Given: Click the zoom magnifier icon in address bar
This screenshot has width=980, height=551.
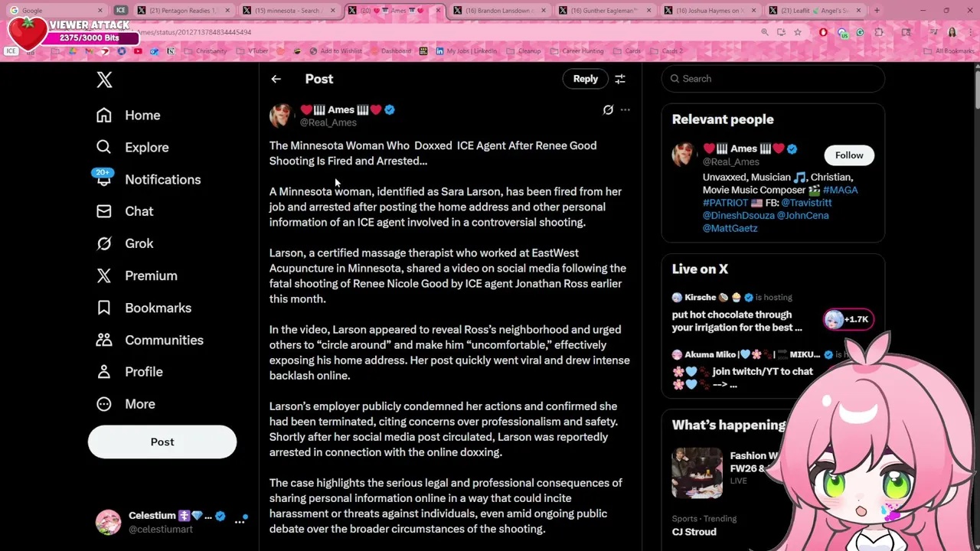Looking at the screenshot, I should 764,32.
